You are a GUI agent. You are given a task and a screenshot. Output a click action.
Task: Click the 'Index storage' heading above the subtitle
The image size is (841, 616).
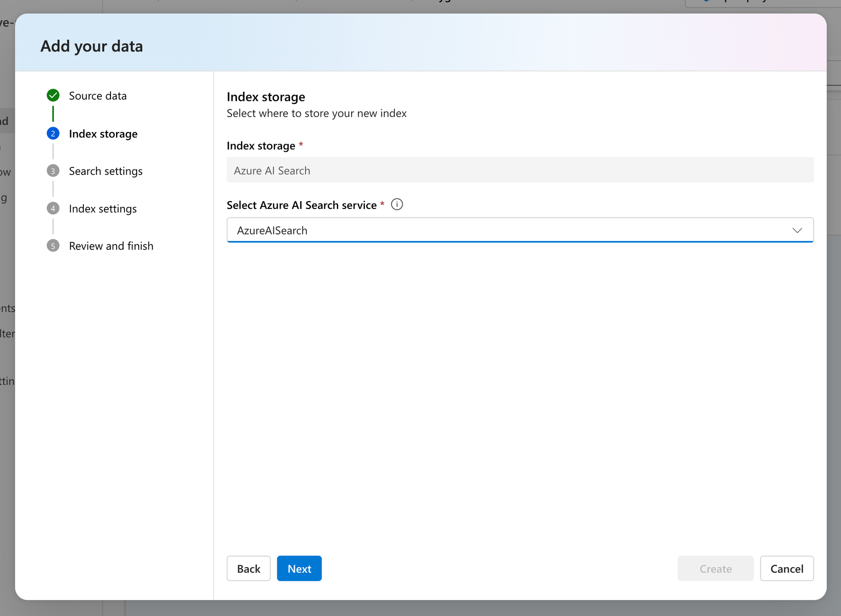(x=266, y=97)
